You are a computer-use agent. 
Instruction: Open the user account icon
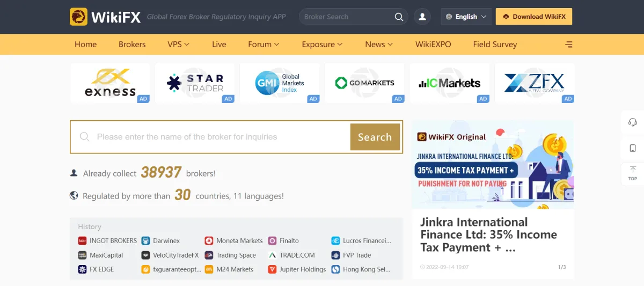point(422,17)
